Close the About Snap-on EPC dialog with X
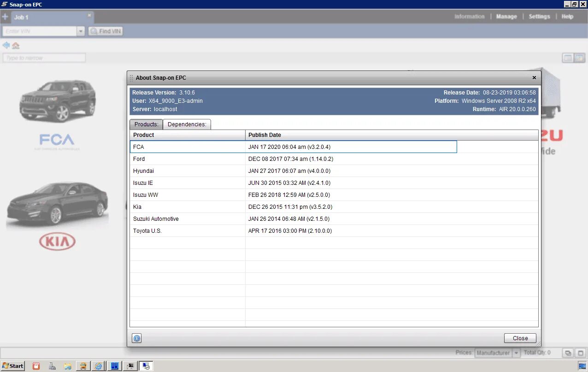The height and width of the screenshot is (372, 588). pyautogui.click(x=534, y=78)
